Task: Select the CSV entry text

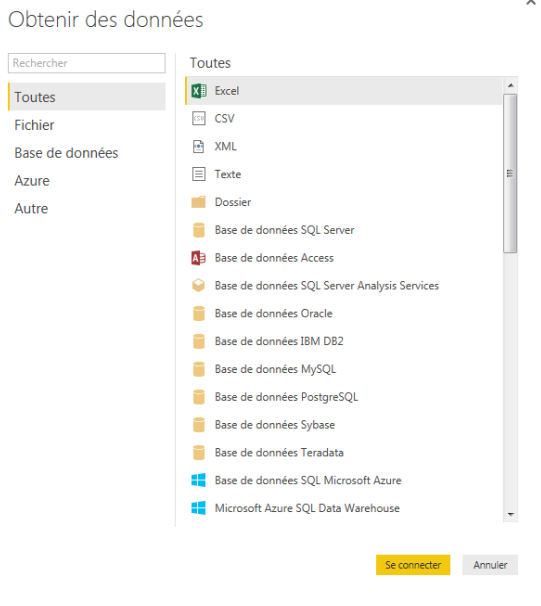Action: pos(225,119)
